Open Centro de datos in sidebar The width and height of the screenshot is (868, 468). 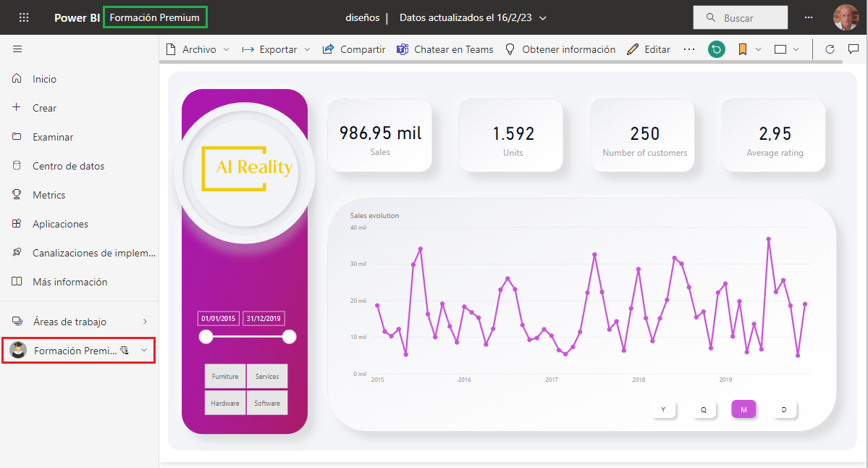[68, 166]
